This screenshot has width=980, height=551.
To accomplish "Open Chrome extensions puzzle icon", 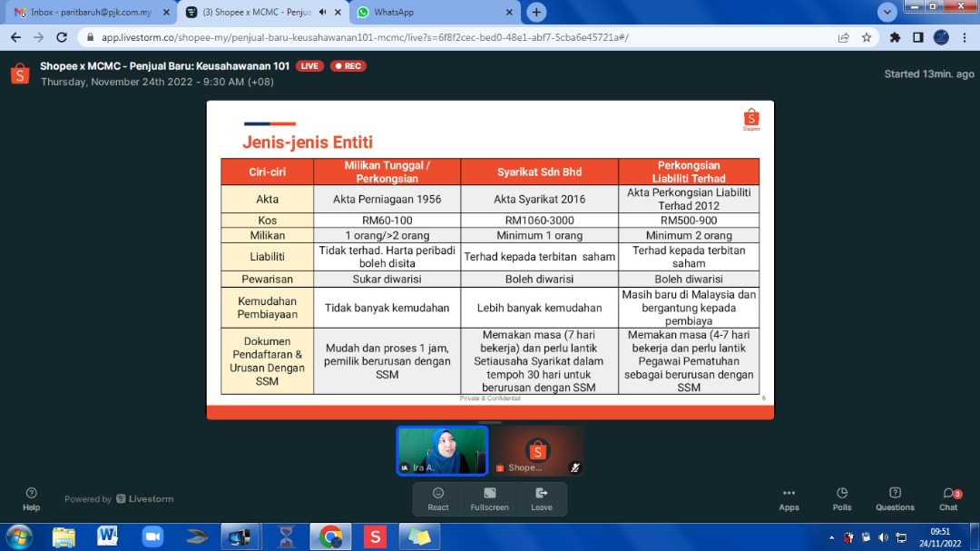I will coord(895,37).
